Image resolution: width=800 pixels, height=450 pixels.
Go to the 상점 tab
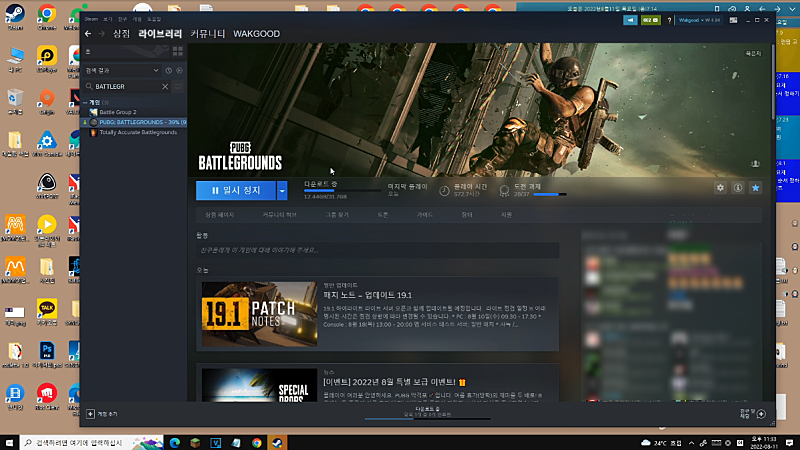[121, 34]
